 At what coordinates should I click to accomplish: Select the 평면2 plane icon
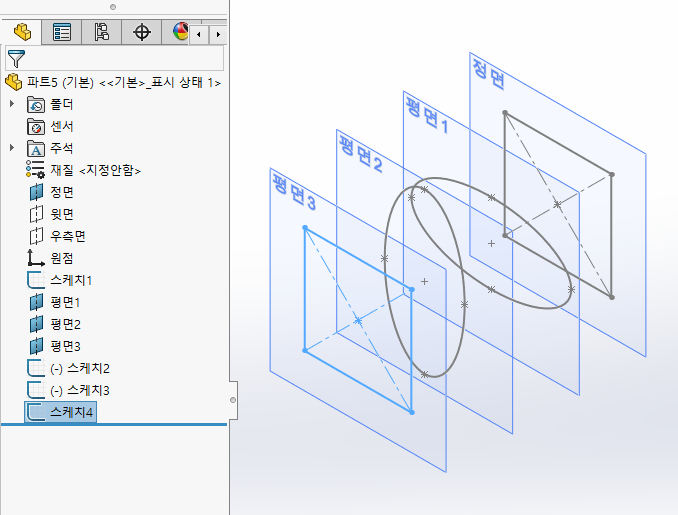point(36,324)
